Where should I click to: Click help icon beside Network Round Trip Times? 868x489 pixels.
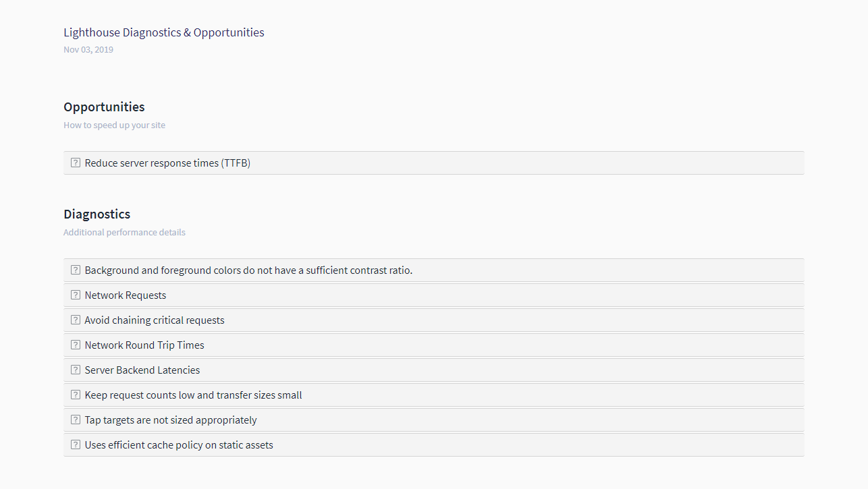pos(76,345)
